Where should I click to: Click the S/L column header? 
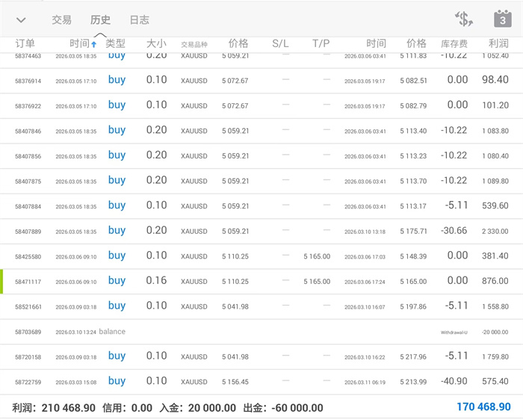pyautogui.click(x=280, y=43)
